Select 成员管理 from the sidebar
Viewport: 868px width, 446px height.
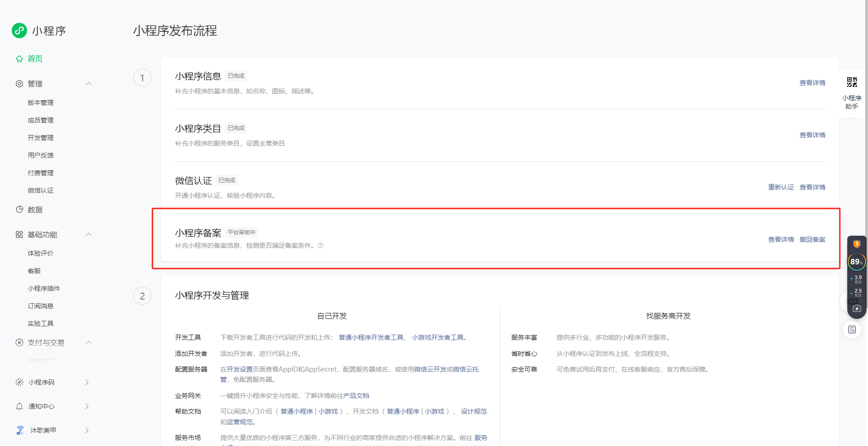(41, 120)
